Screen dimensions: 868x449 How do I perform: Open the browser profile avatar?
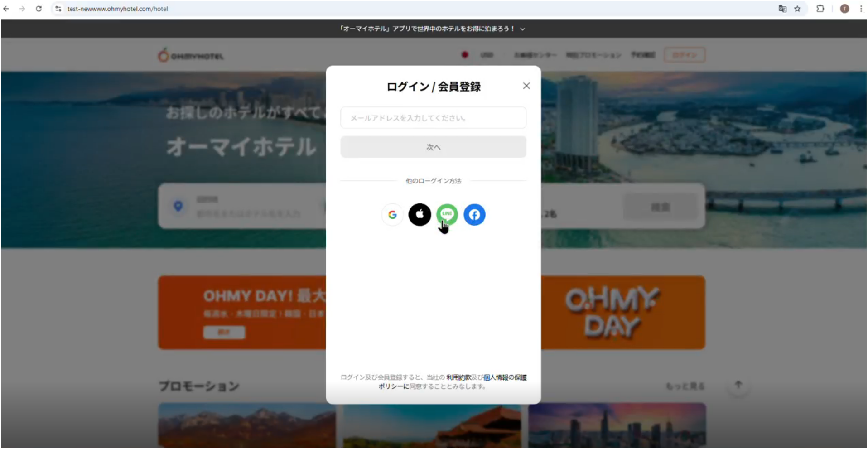[x=844, y=9]
